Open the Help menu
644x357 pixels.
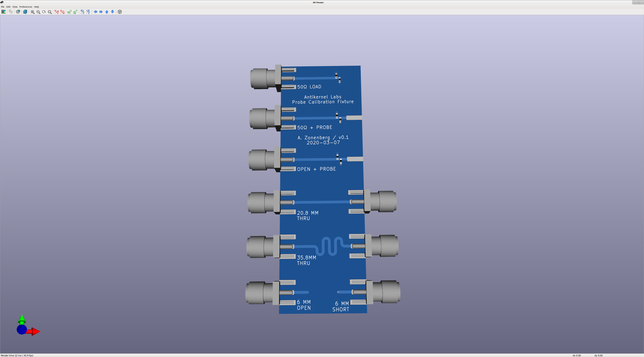37,7
